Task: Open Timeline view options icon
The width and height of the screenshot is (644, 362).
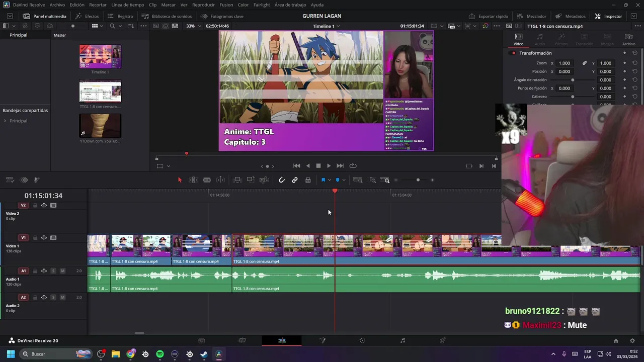Action: 10,180
